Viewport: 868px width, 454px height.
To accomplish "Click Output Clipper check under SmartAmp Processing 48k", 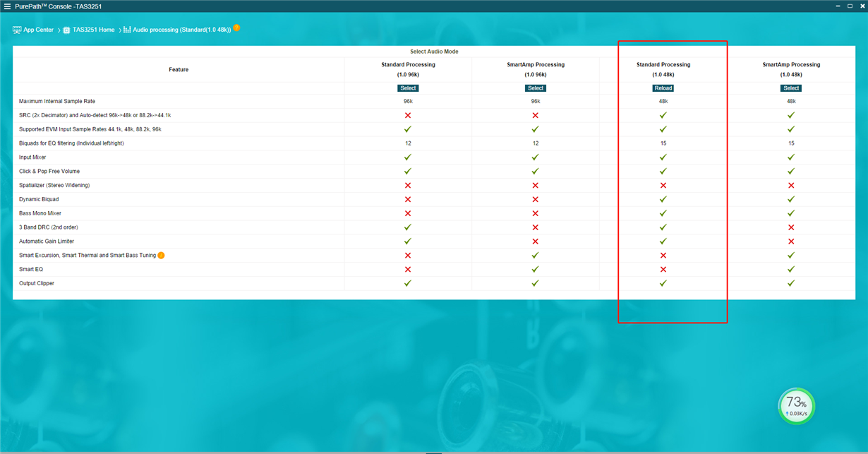I will pos(791,283).
